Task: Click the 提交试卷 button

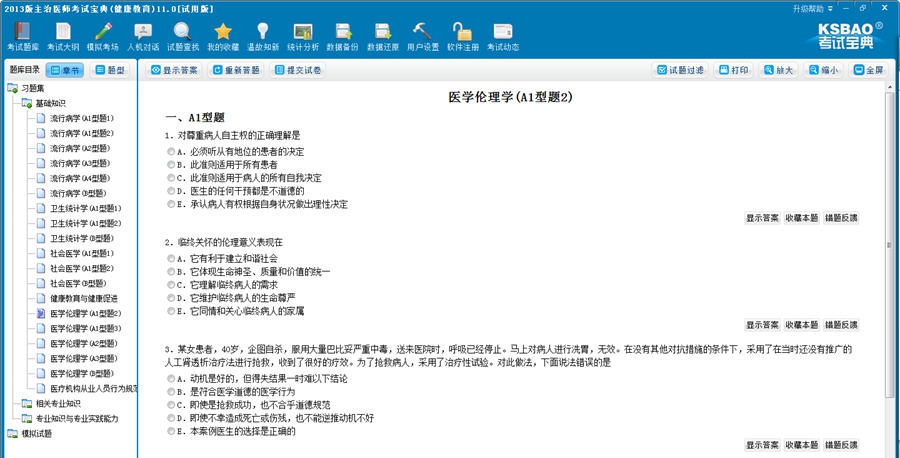Action: click(297, 70)
